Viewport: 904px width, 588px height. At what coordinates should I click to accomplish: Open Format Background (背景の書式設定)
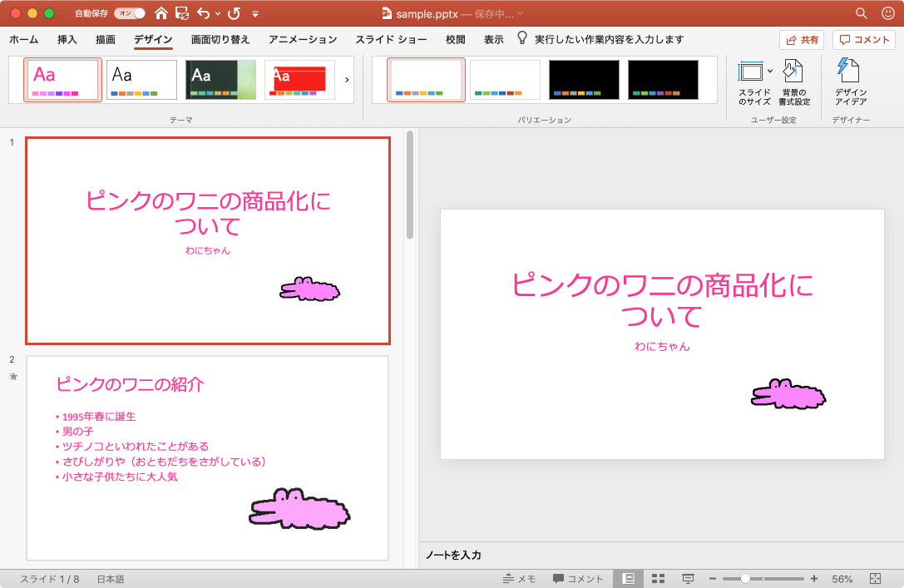pos(795,82)
